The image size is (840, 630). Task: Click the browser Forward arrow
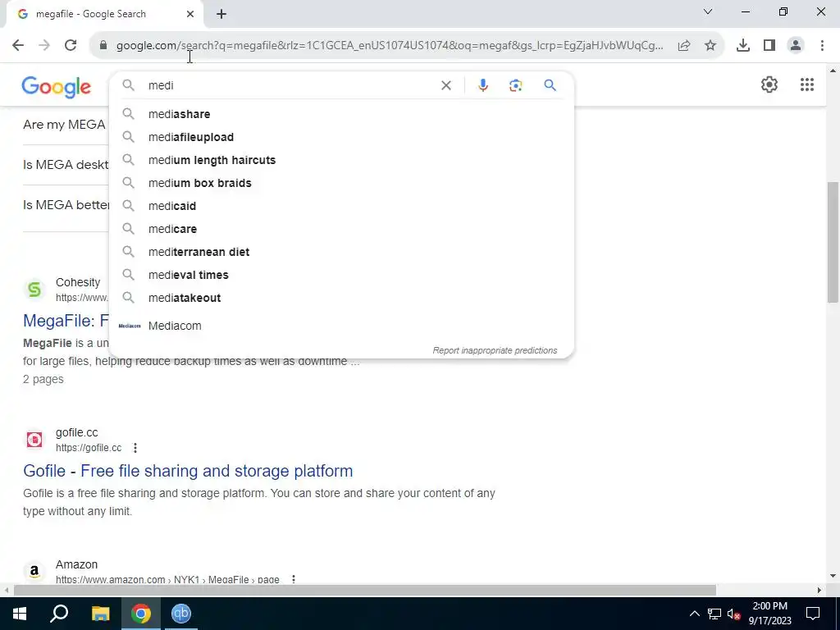pyautogui.click(x=44, y=46)
